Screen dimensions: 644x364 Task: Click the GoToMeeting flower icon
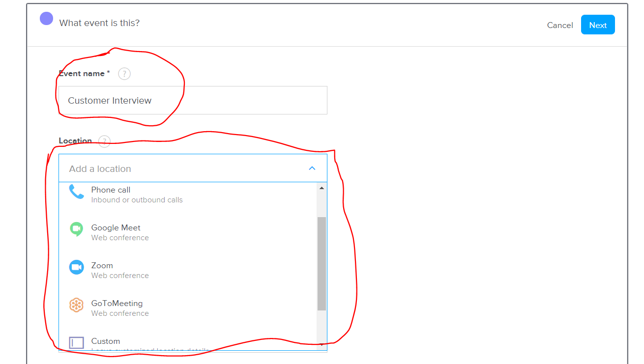[x=76, y=305]
